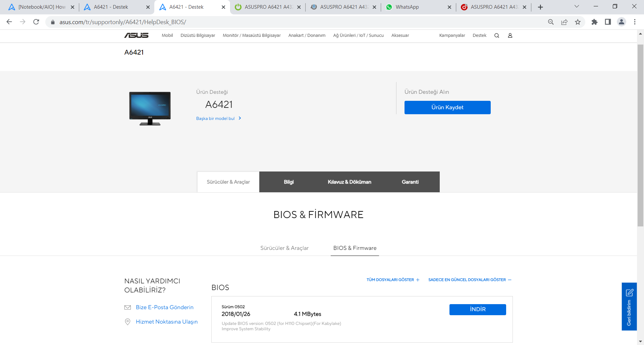Screen dimensions: 644x345
Task: Select the BIOS & Firmware sub-tab
Action: point(355,248)
